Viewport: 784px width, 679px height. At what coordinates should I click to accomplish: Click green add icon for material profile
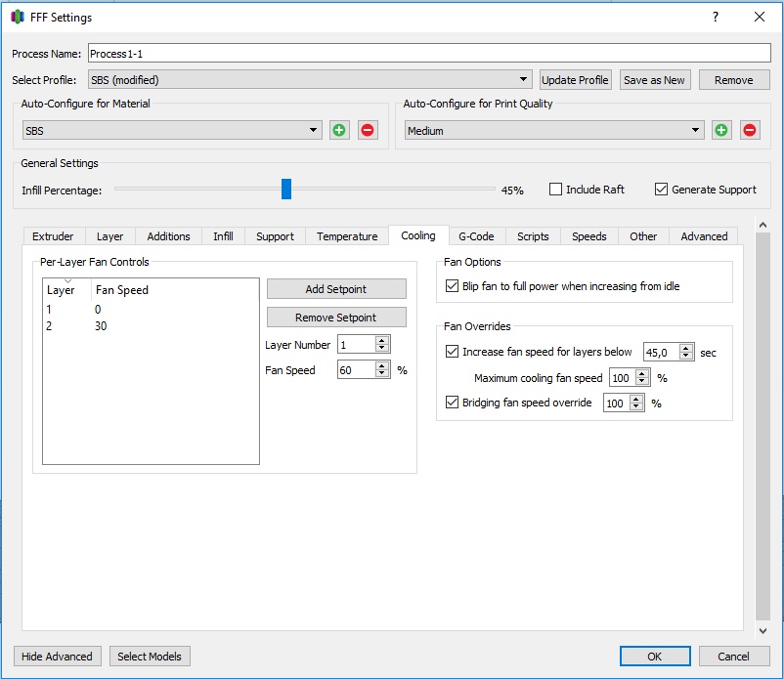click(339, 130)
